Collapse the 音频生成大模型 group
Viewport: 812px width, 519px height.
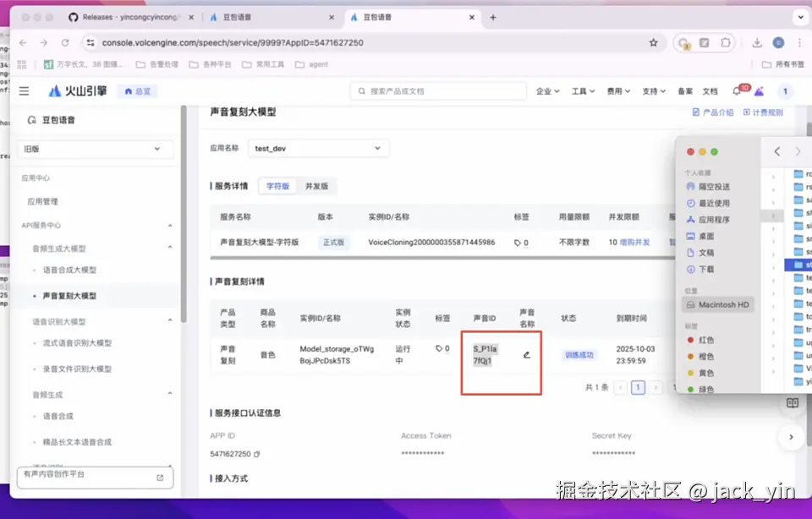(x=170, y=248)
